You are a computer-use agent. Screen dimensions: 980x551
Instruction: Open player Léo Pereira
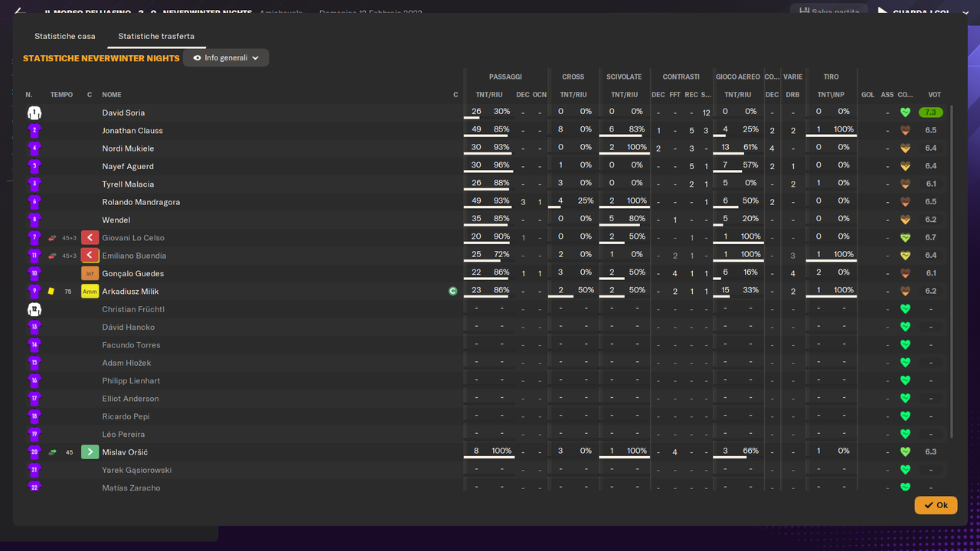click(x=123, y=434)
